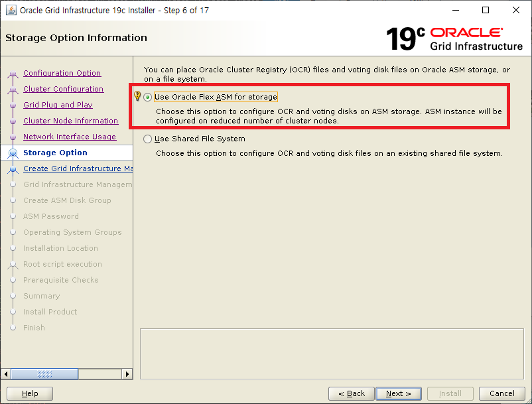Click the Storage Option current step marker
This screenshot has width=532, height=404.
coord(13,153)
